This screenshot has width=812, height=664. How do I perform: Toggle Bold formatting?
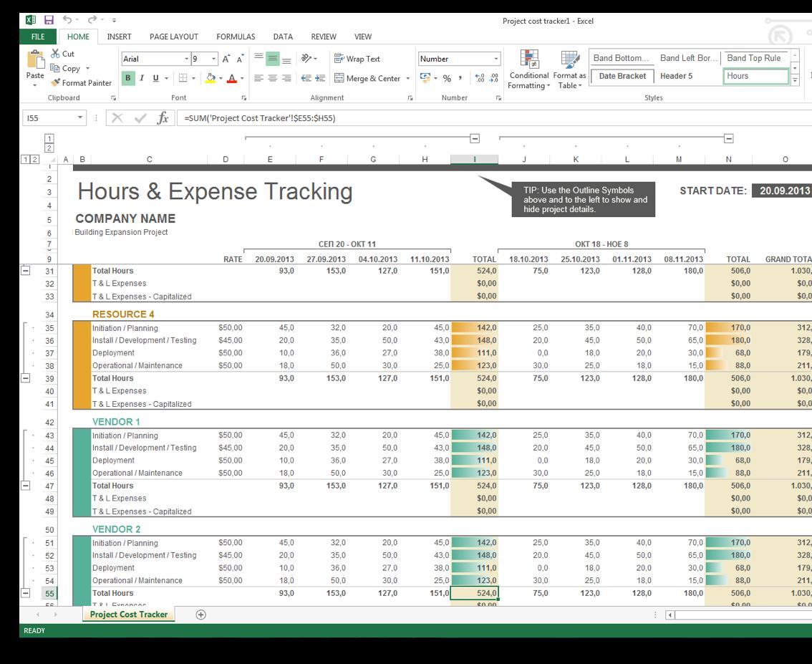pyautogui.click(x=127, y=78)
